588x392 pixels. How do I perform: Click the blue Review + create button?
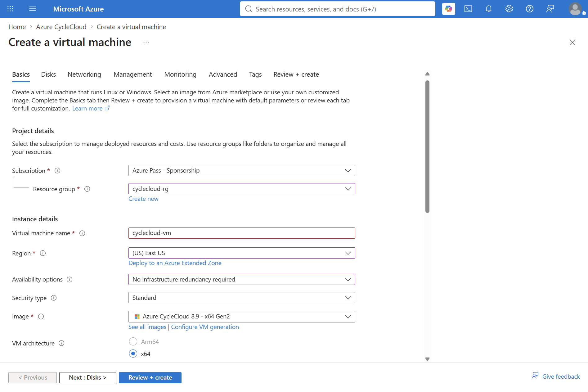pos(150,378)
